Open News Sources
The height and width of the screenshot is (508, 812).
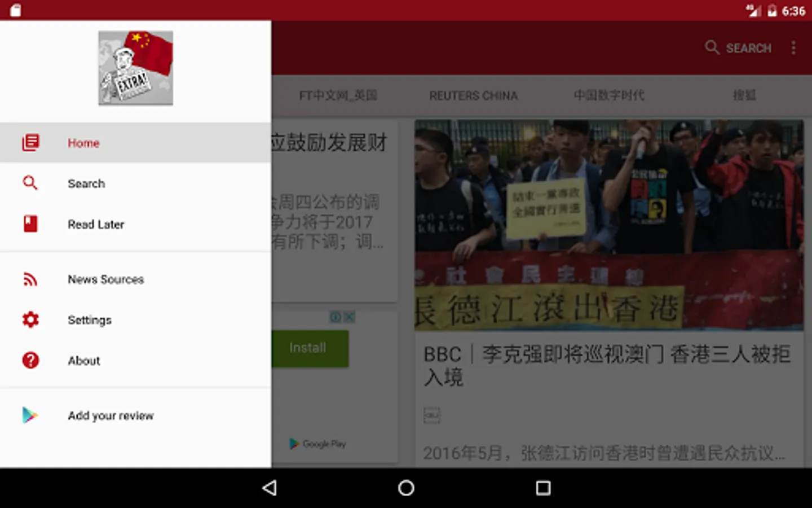[x=135, y=279]
